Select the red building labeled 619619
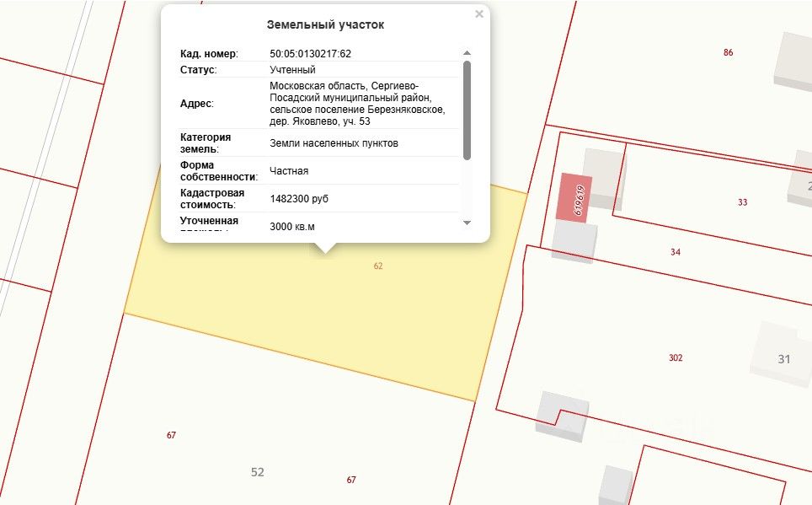Image resolution: width=812 pixels, height=505 pixels. click(574, 197)
